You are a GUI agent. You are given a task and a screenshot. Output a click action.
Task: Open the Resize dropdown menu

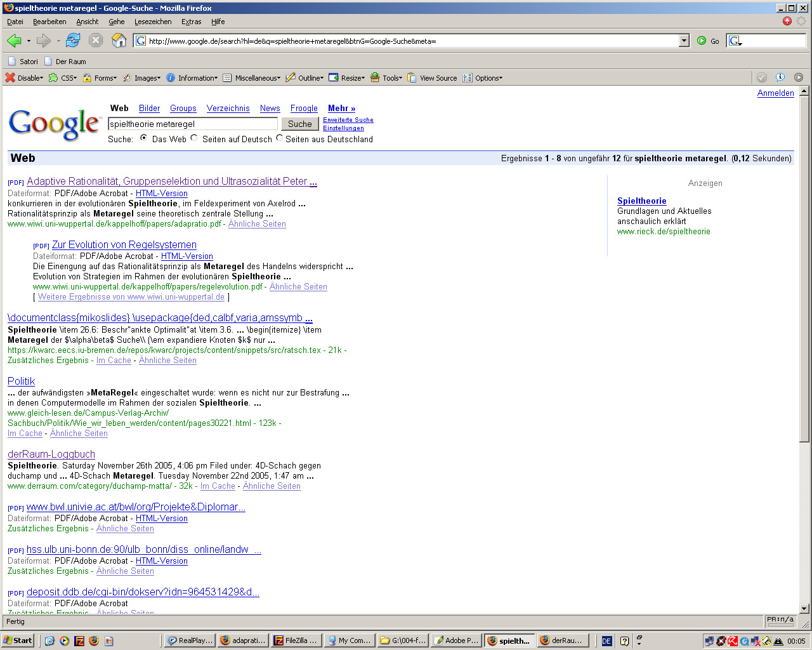point(347,78)
